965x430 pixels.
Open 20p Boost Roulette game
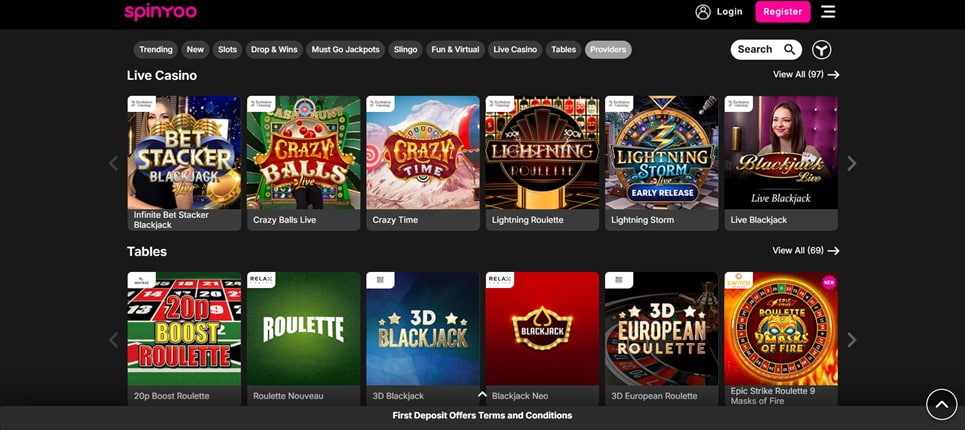(x=184, y=338)
